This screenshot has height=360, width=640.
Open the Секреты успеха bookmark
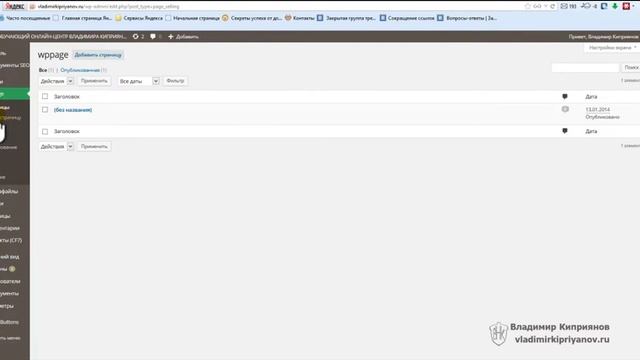coord(252,18)
